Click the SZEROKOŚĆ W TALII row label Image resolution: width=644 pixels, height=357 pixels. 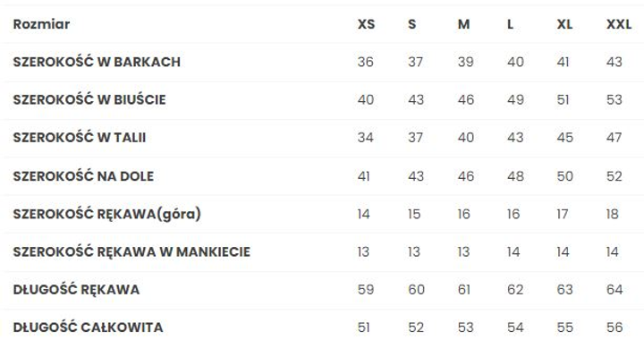(80, 138)
